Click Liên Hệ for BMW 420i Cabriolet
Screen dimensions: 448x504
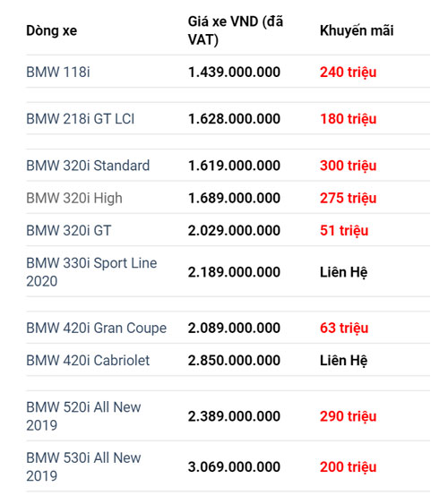coord(343,361)
